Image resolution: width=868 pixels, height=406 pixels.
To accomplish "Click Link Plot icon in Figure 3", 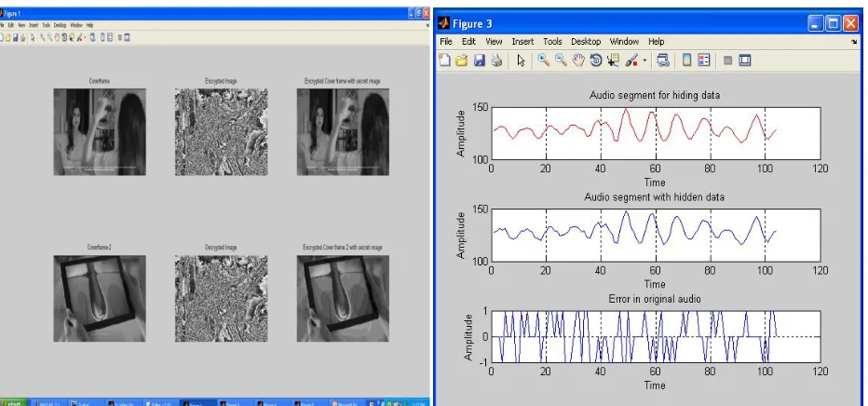I will pos(662,61).
